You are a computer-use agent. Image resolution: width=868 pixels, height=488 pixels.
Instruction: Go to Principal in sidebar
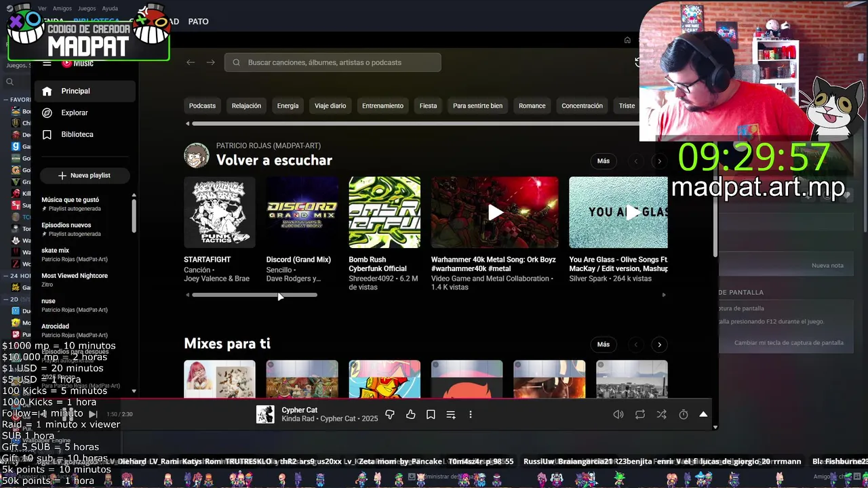tap(85, 91)
